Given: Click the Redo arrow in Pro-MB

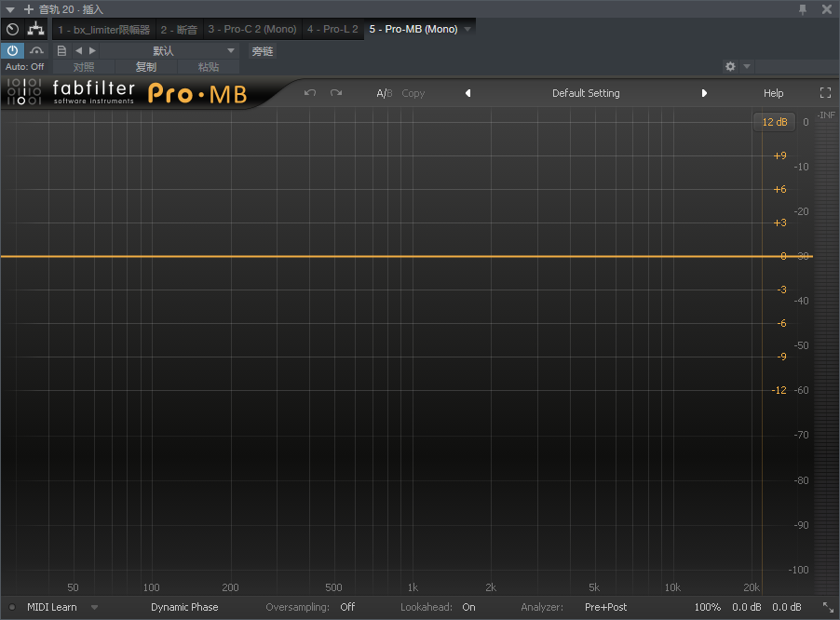Looking at the screenshot, I should [x=336, y=92].
